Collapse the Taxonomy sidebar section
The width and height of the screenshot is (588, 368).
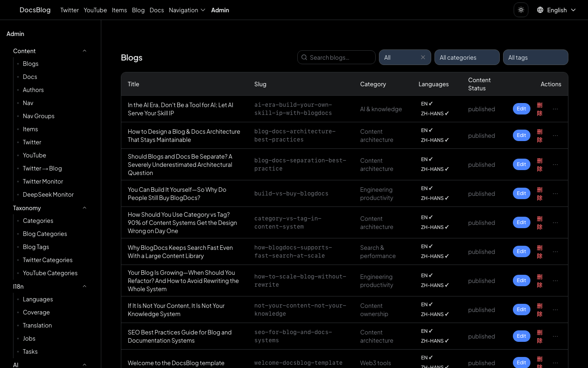click(85, 208)
